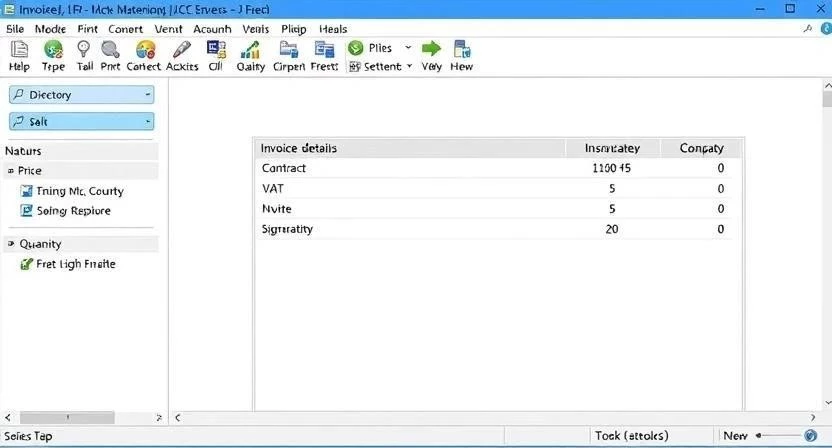Open the Venıt menu
Image resolution: width=832 pixels, height=448 pixels.
168,29
